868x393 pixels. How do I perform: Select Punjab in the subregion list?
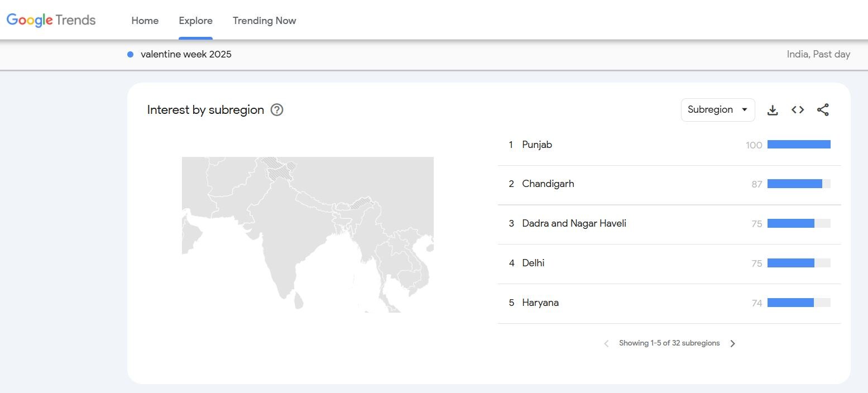[x=537, y=145]
